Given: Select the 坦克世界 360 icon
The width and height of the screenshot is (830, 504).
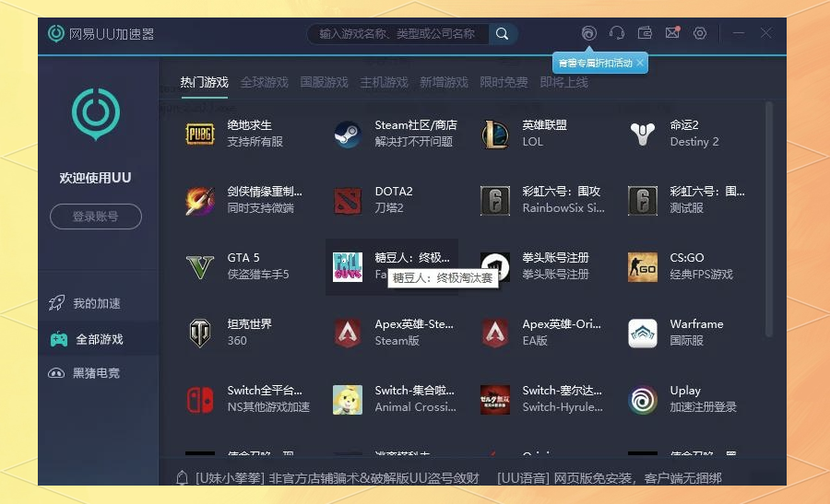Looking at the screenshot, I should click(200, 334).
